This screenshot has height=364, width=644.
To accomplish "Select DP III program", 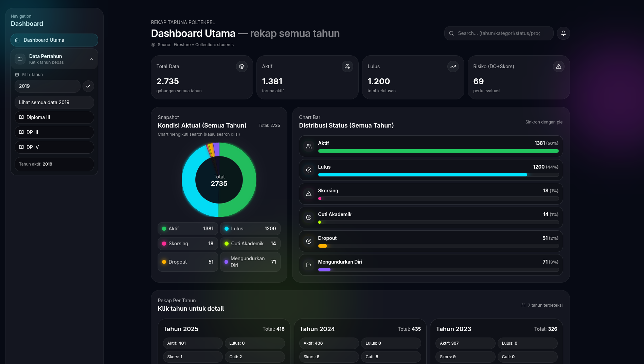I will 54,132.
